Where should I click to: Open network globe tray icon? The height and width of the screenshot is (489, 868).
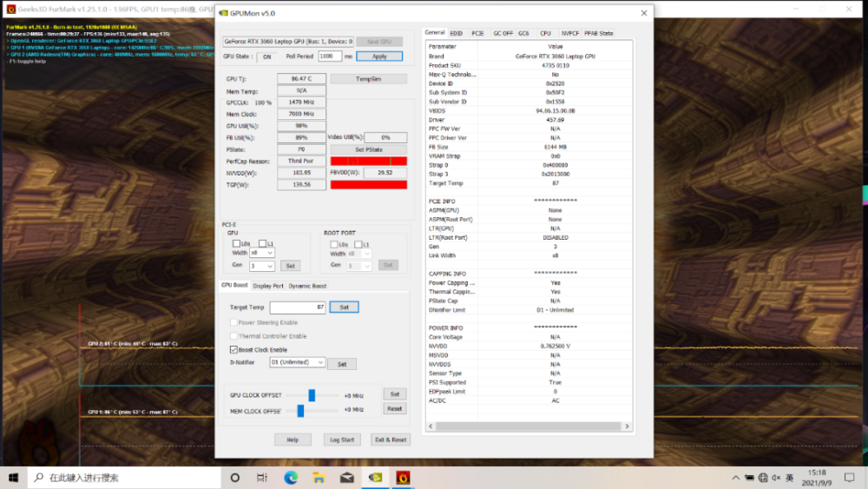coord(763,478)
